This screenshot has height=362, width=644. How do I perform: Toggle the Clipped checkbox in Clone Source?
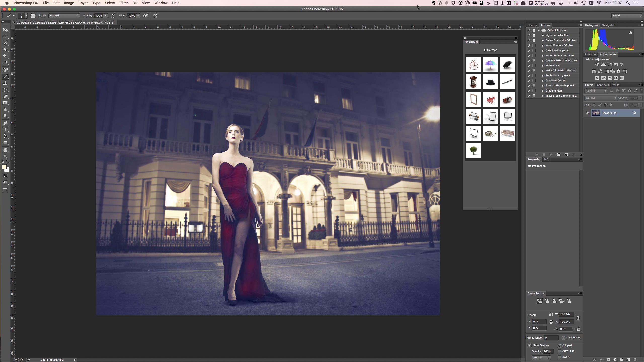[x=560, y=345]
